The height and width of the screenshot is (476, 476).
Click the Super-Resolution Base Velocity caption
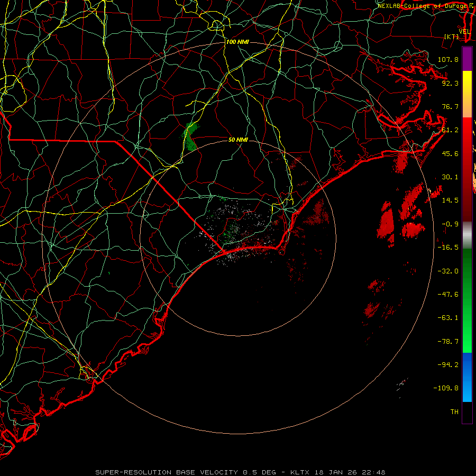(x=240, y=472)
